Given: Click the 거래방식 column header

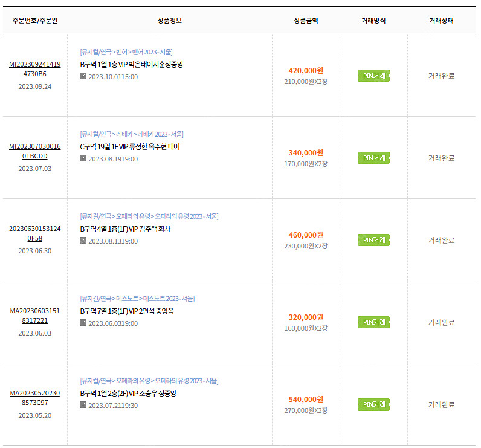Looking at the screenshot, I should pyautogui.click(x=373, y=21).
